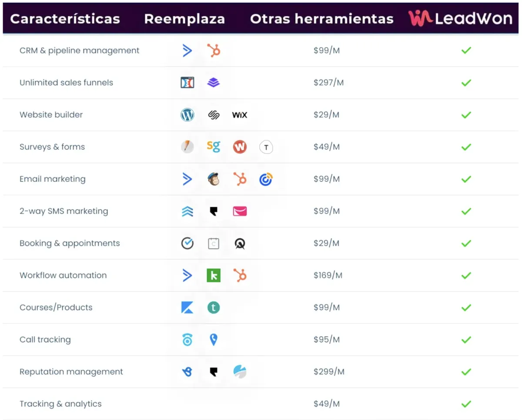Click the Mailchimp monkey icon
This screenshot has width=522, height=420.
214,179
